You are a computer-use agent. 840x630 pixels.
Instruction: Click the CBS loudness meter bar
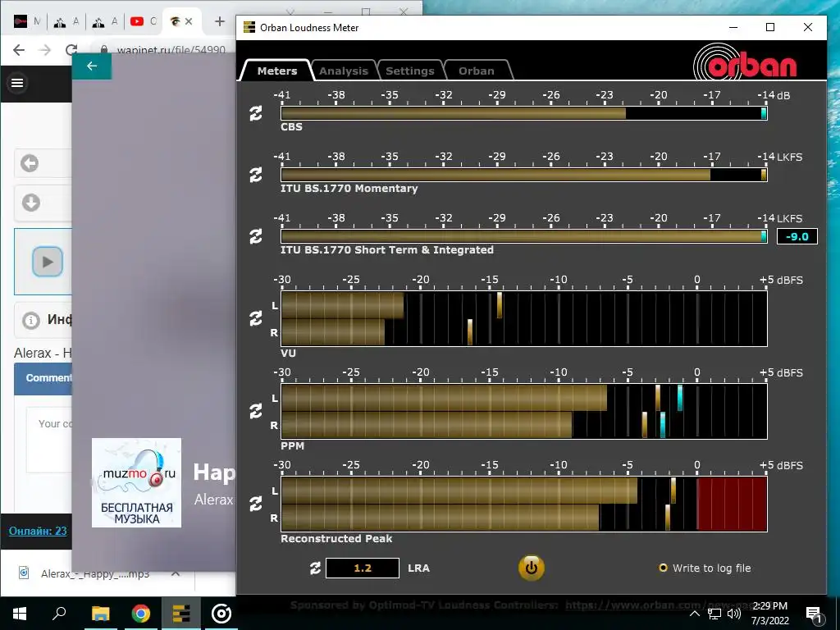[524, 113]
